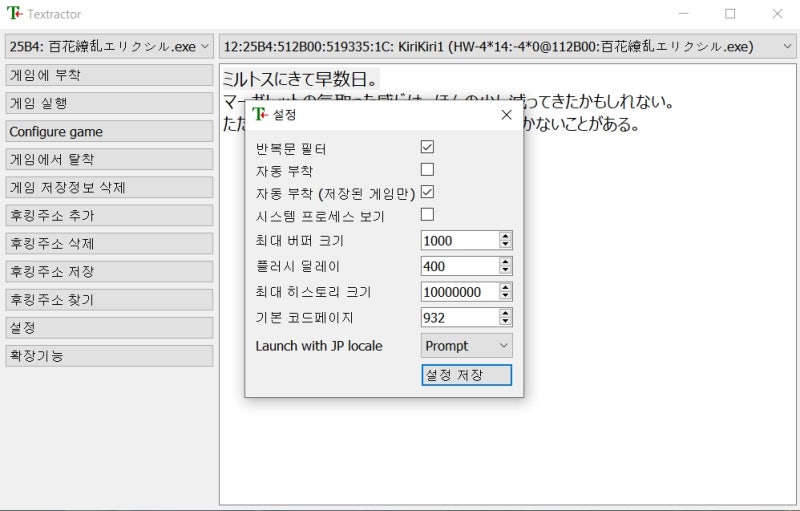Toggle the 반복문 필터 checkbox

pos(428,147)
